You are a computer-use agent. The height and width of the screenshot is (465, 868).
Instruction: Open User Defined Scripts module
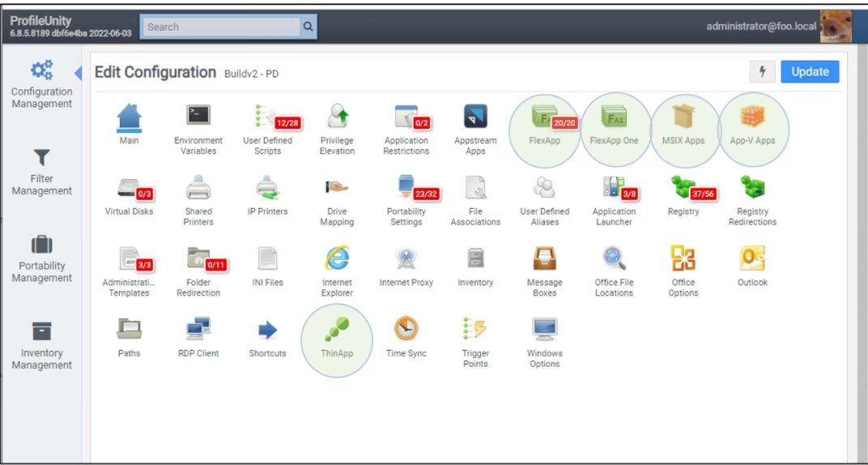tap(268, 130)
